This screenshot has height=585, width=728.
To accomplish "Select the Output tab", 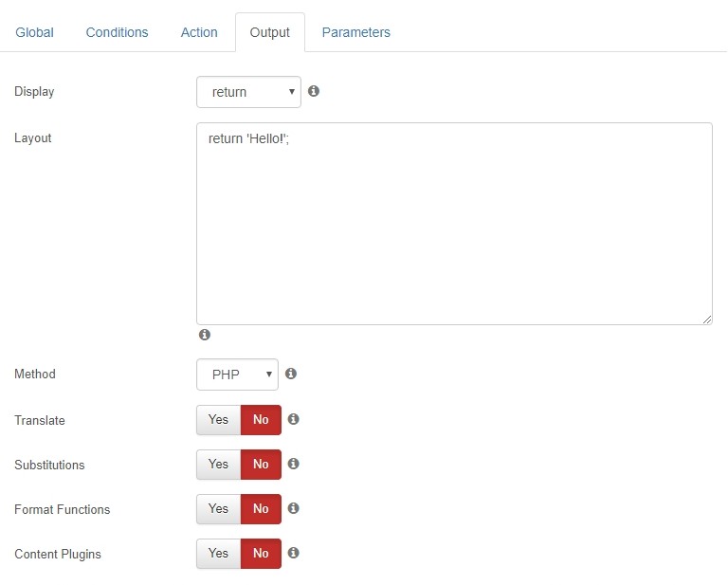I will 270,32.
